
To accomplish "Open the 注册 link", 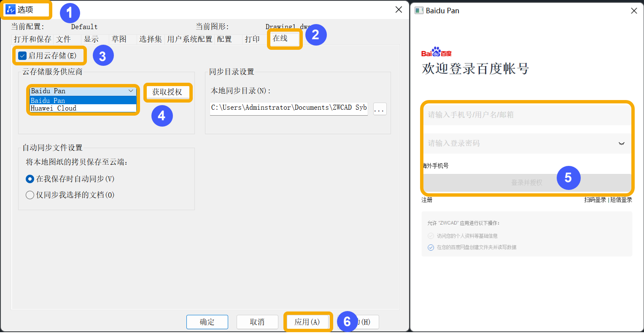I will pos(427,200).
